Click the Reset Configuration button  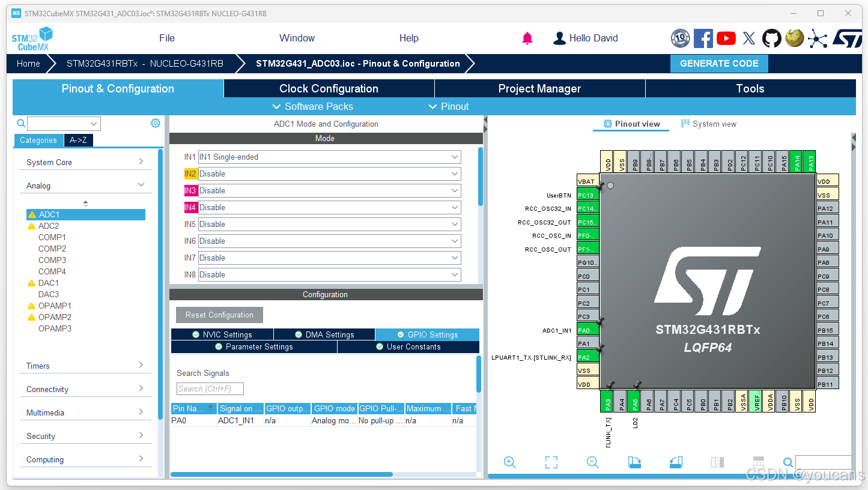click(x=219, y=315)
